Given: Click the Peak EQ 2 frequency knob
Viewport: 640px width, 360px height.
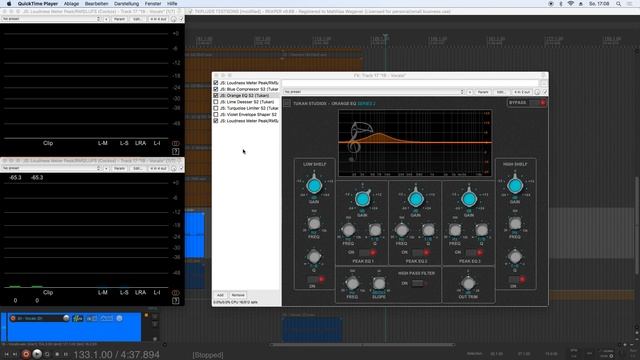Looking at the screenshot, I should pos(402,230).
